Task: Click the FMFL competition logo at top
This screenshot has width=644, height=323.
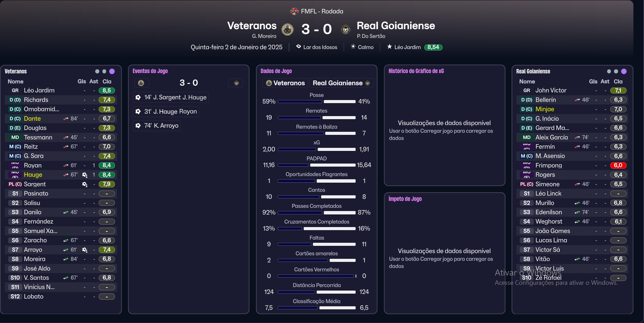Action: 294,12
